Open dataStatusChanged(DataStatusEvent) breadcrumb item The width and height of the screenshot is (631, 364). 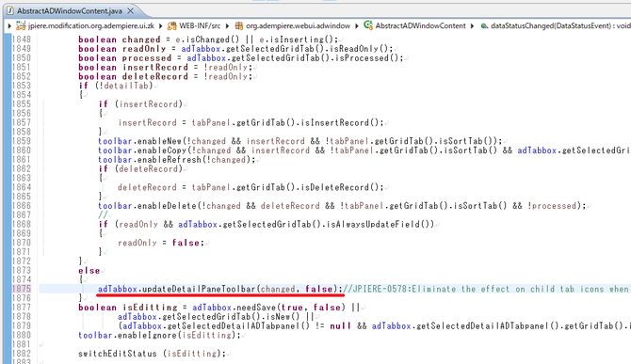point(560,26)
